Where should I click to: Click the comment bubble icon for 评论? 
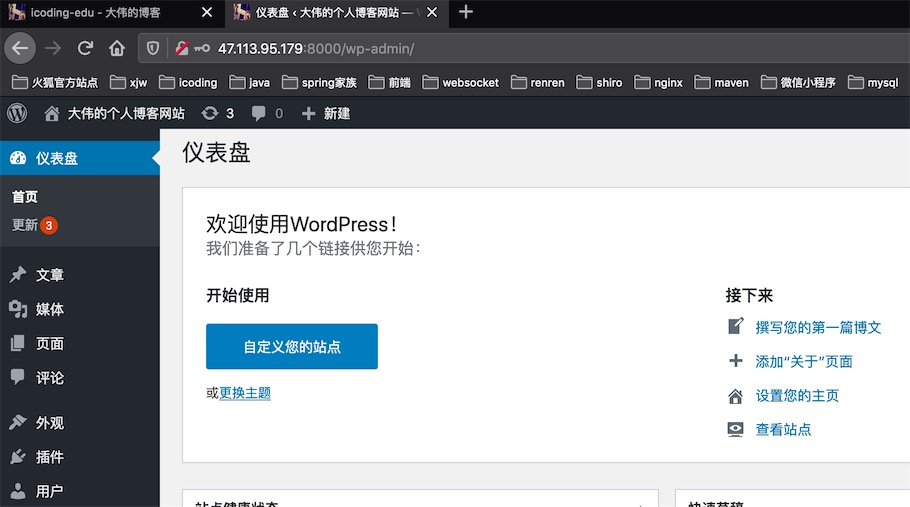tap(17, 377)
